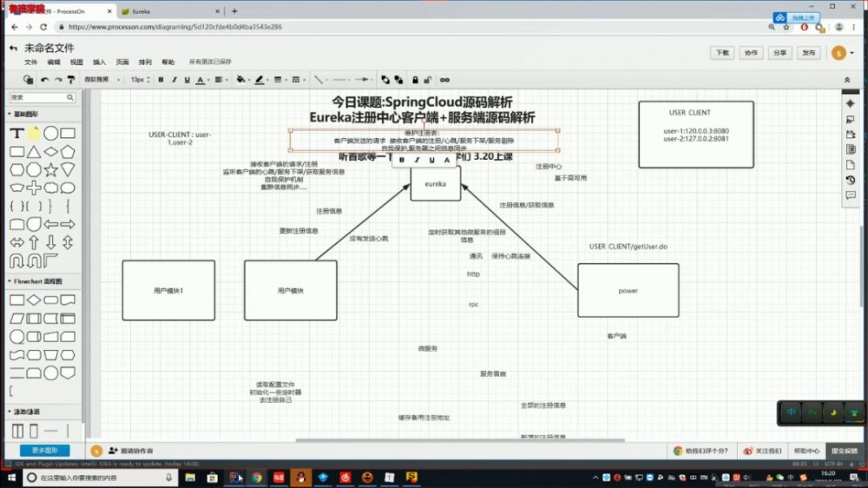This screenshot has width=868, height=488.
Task: Click the insert link icon
Action: click(444, 80)
